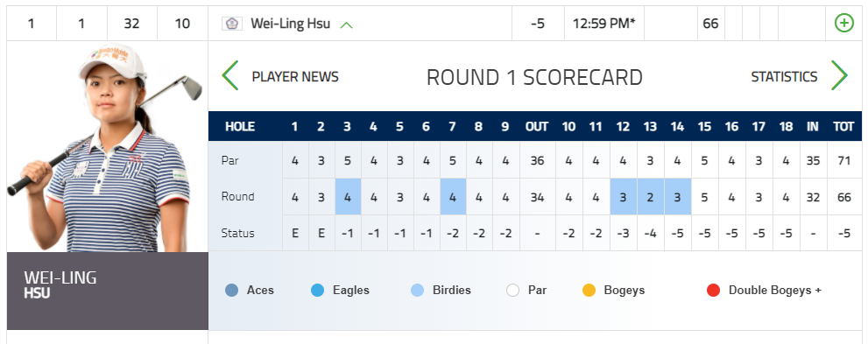Click the Par white legend circle

(x=513, y=290)
